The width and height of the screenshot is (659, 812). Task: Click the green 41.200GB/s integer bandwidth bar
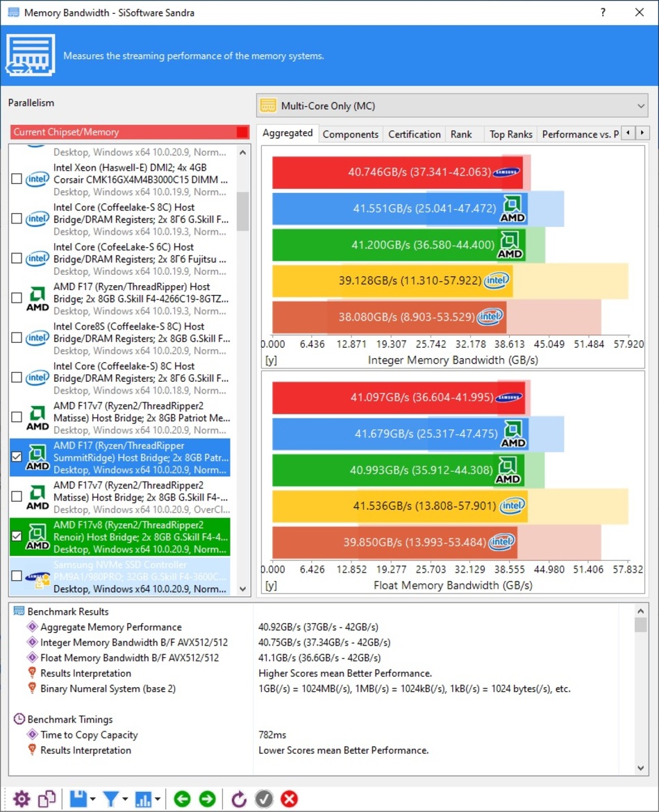pos(399,244)
